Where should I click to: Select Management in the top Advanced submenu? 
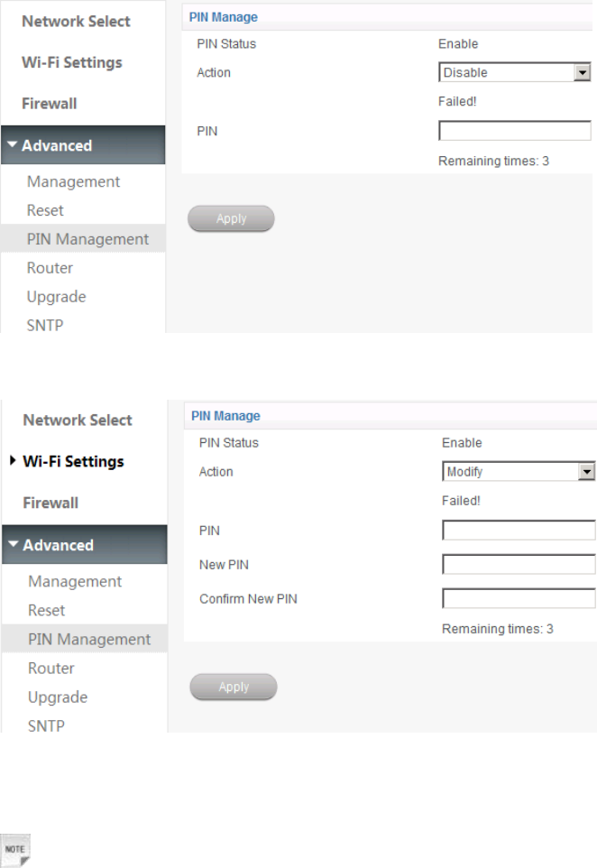pyautogui.click(x=73, y=181)
